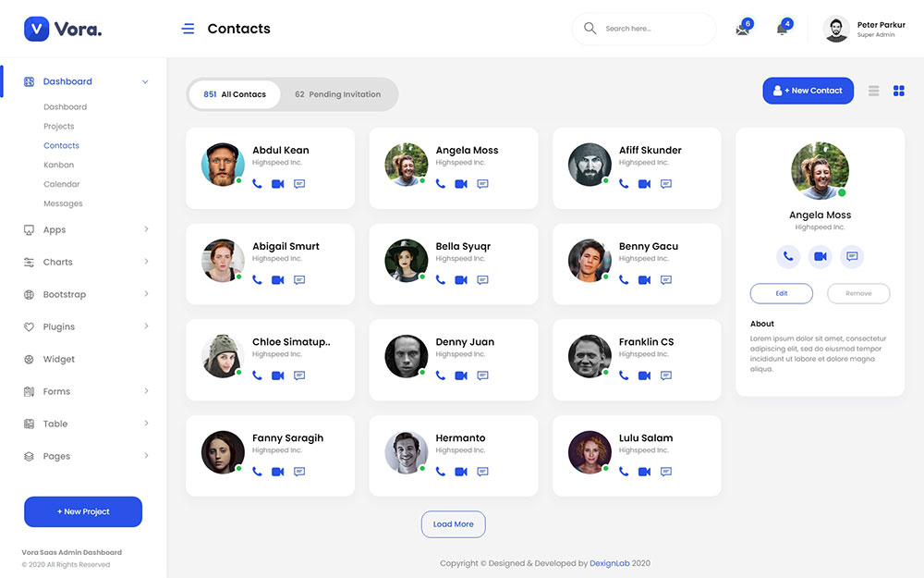
Task: Open the bell notifications icon
Action: tap(782, 29)
